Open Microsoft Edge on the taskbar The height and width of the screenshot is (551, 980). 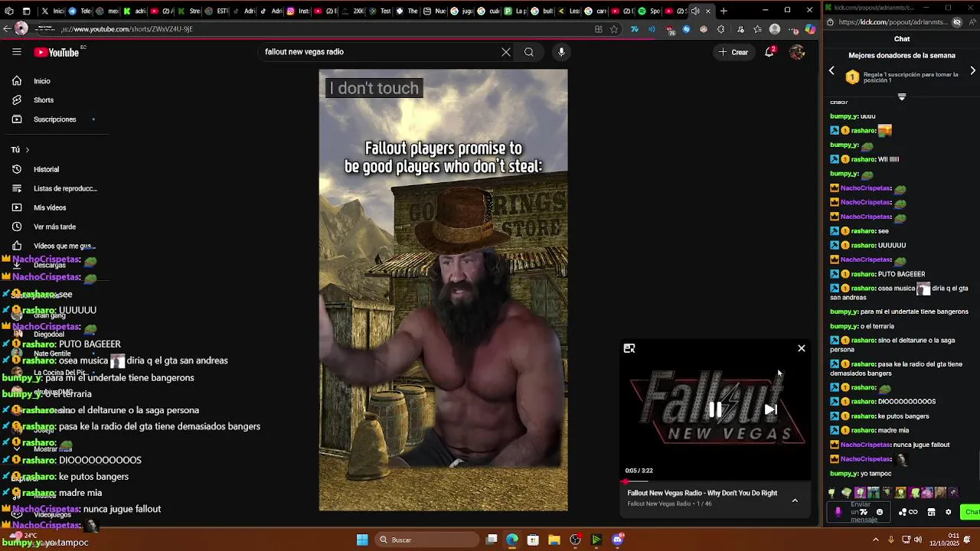tap(512, 540)
